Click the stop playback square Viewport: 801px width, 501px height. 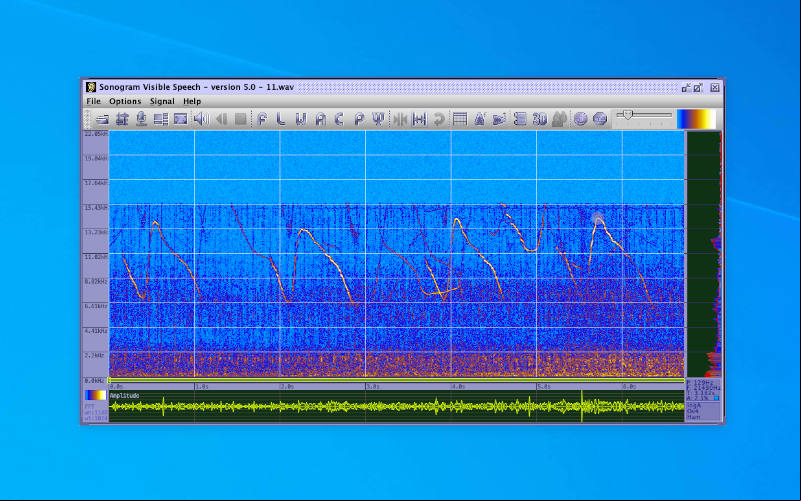[241, 120]
